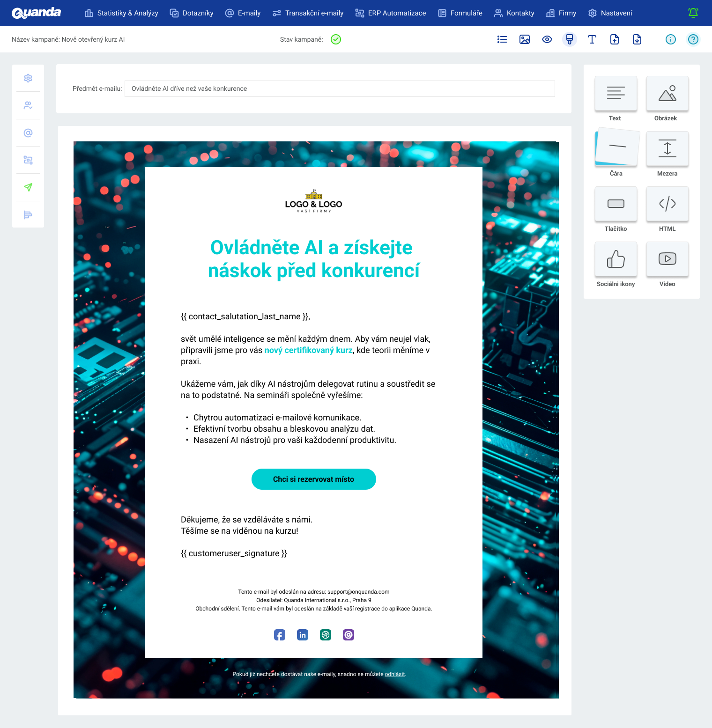Viewport: 712px width, 728px height.
Task: Open automation icon in left sidebar
Action: 28,160
